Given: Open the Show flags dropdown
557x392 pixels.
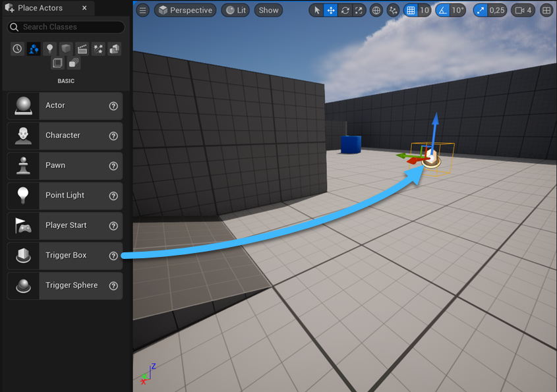Looking at the screenshot, I should pyautogui.click(x=268, y=11).
